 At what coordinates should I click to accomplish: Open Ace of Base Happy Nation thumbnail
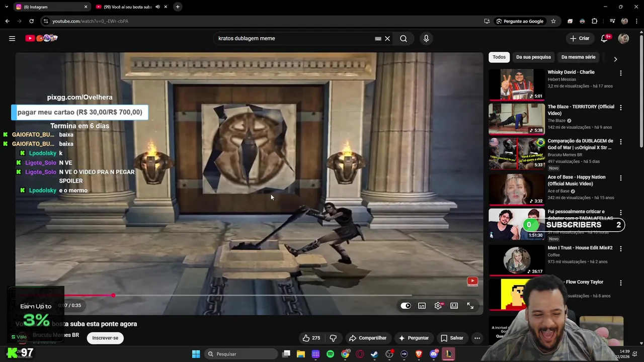coord(516,190)
